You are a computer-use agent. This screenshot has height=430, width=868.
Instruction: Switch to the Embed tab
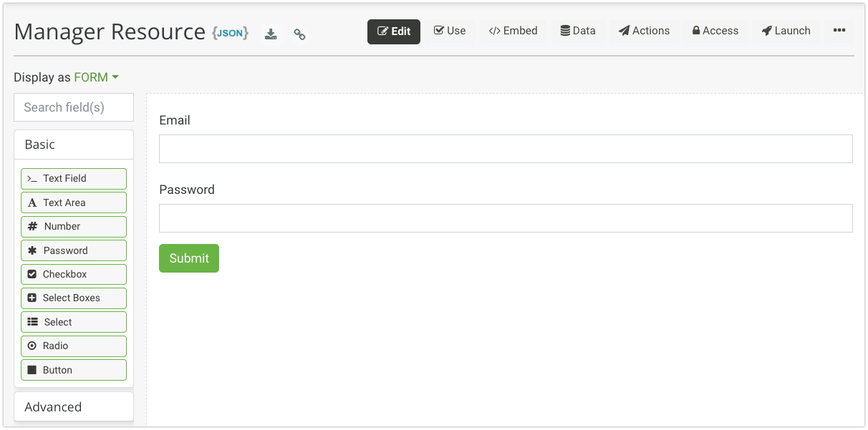pos(513,31)
